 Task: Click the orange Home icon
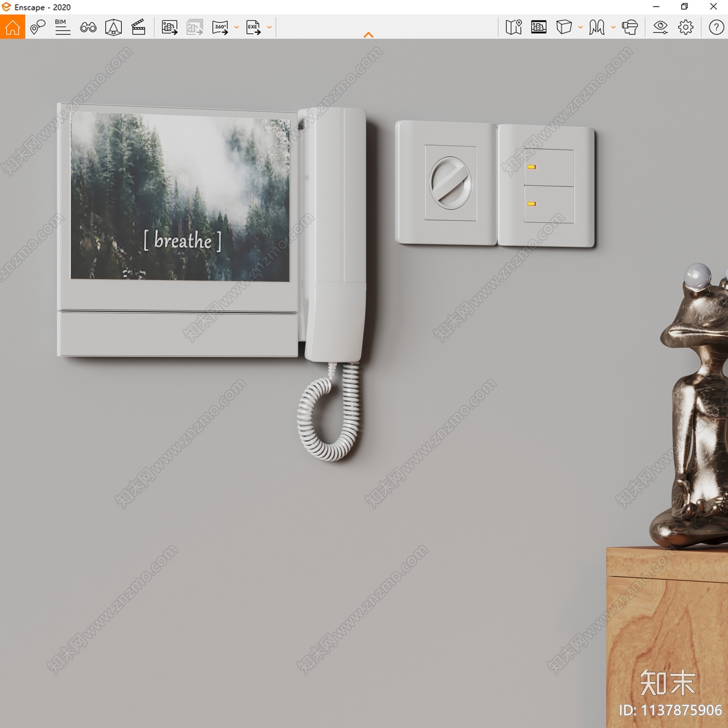[12, 27]
